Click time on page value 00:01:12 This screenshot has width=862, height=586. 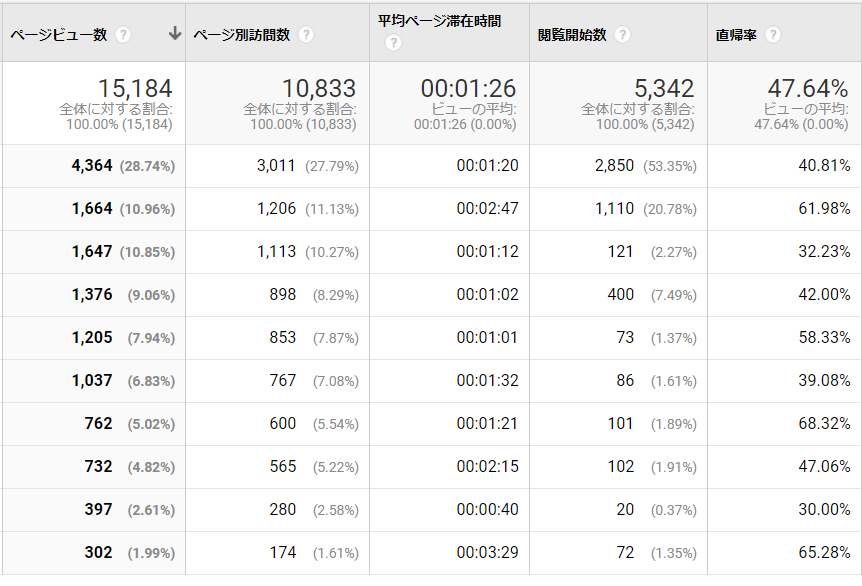(488, 251)
